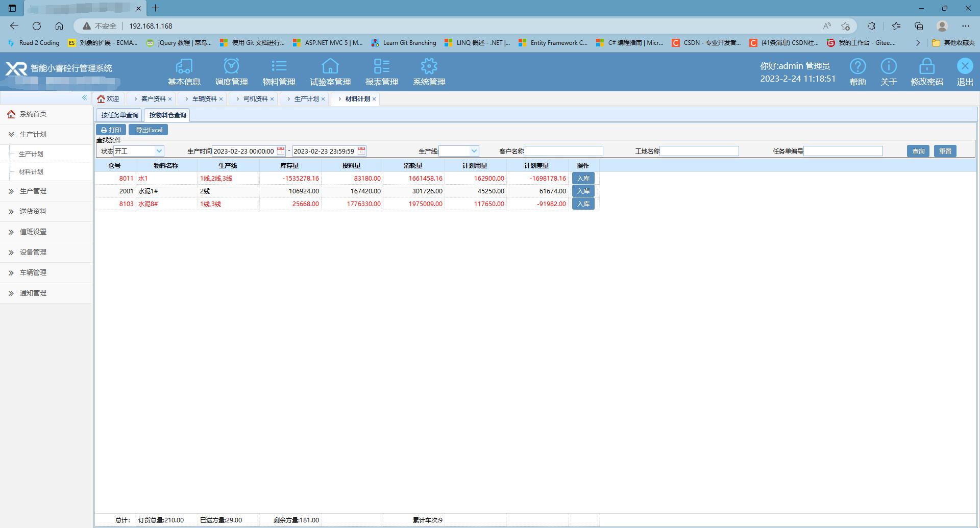The width and height of the screenshot is (980, 528).
Task: Switch to 按任务单查询 tab
Action: coord(119,115)
